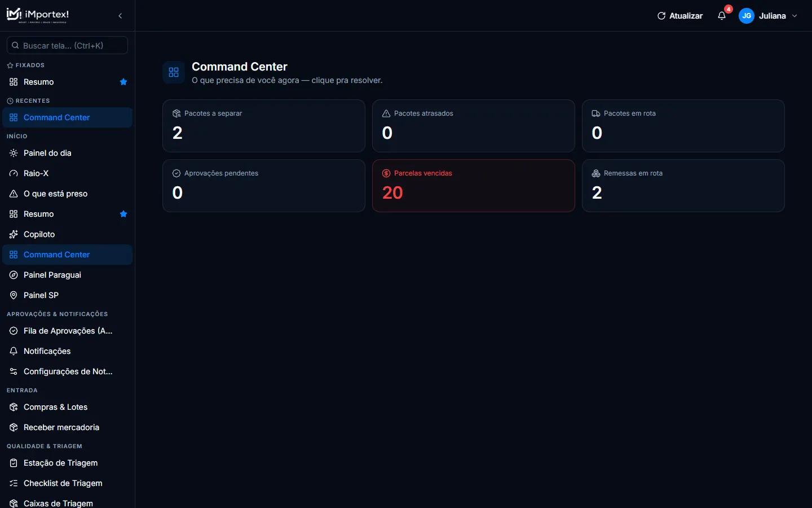Expand the Juliana user menu chevron
812x508 pixels.
pyautogui.click(x=795, y=16)
